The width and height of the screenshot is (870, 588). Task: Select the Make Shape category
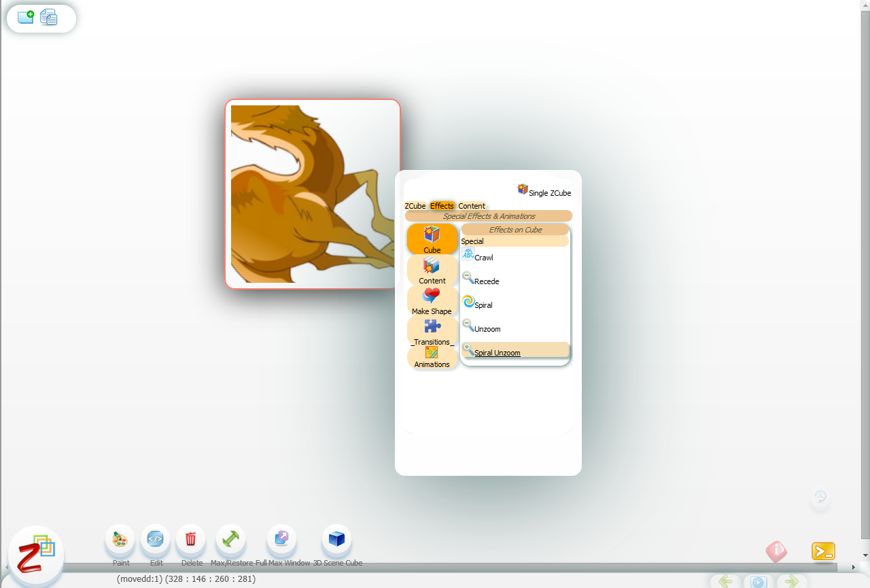click(432, 301)
